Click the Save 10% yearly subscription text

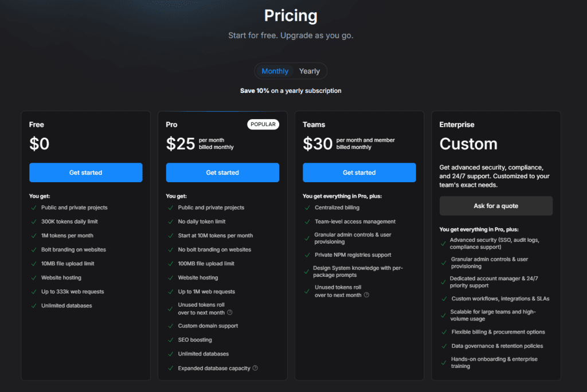click(x=291, y=91)
